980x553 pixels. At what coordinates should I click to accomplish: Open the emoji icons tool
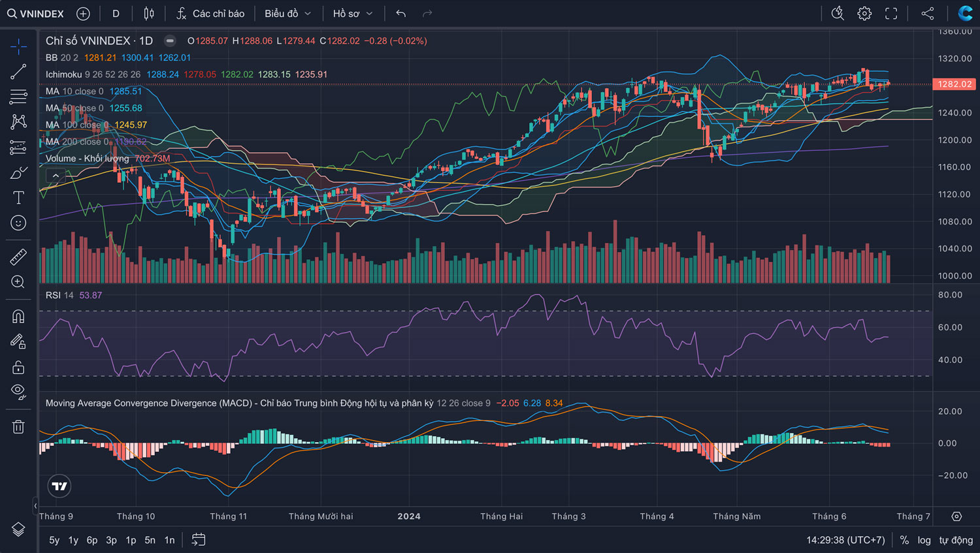(18, 223)
